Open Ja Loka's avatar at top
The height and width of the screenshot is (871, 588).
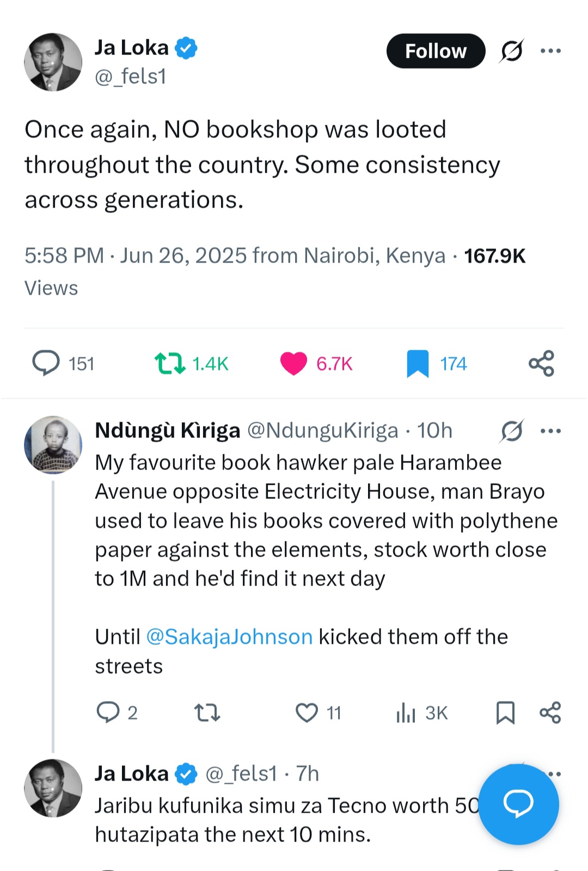(53, 62)
